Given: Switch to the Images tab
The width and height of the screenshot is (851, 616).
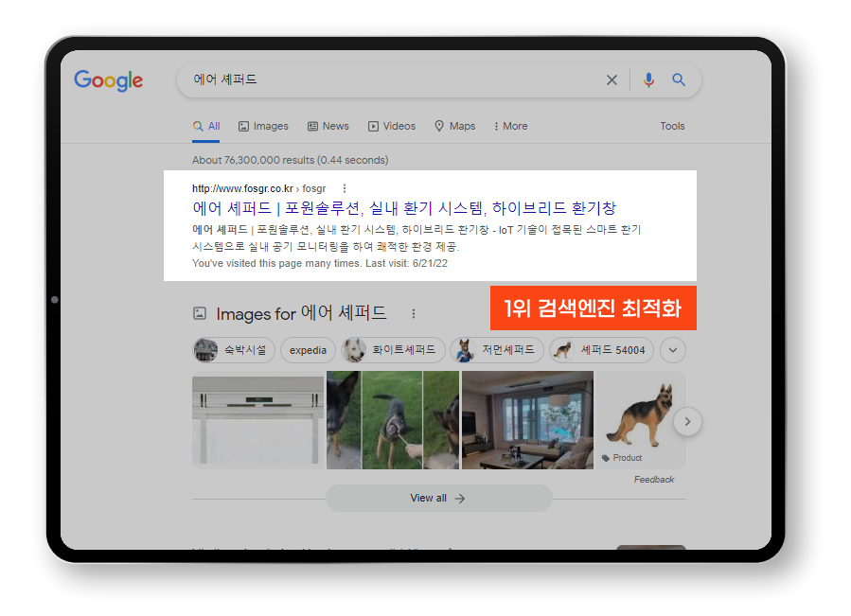Looking at the screenshot, I should tap(264, 126).
